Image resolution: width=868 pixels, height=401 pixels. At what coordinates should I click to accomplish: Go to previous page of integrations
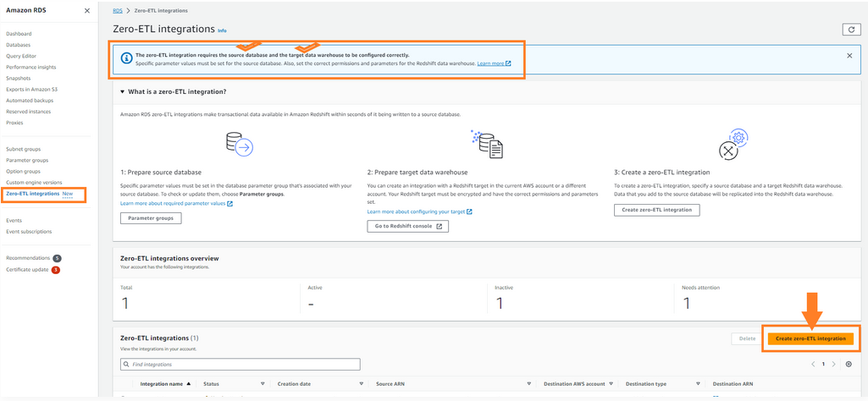coord(813,364)
